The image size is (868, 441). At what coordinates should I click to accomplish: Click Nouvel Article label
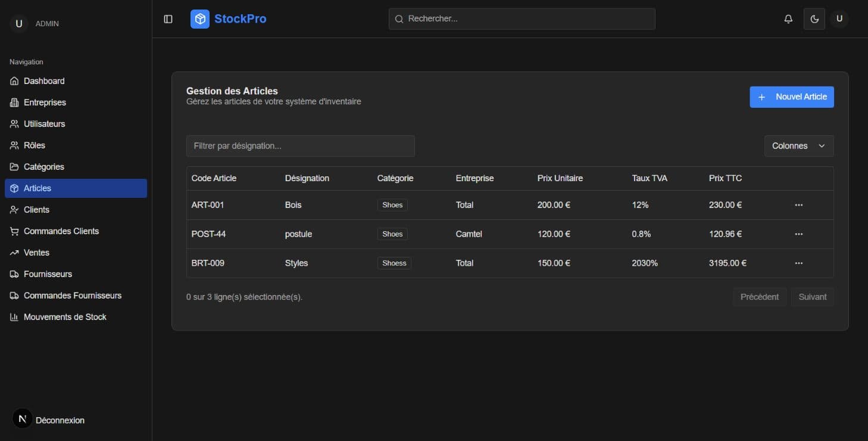coord(801,97)
